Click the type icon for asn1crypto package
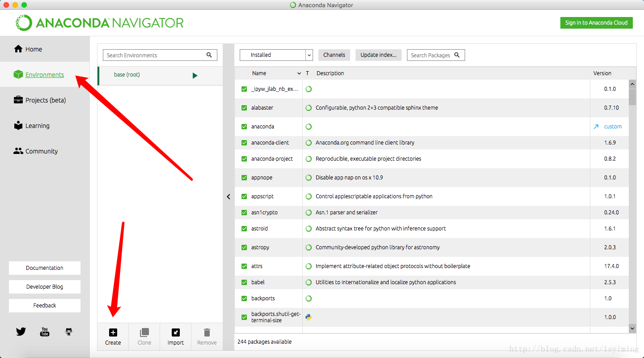 point(309,213)
